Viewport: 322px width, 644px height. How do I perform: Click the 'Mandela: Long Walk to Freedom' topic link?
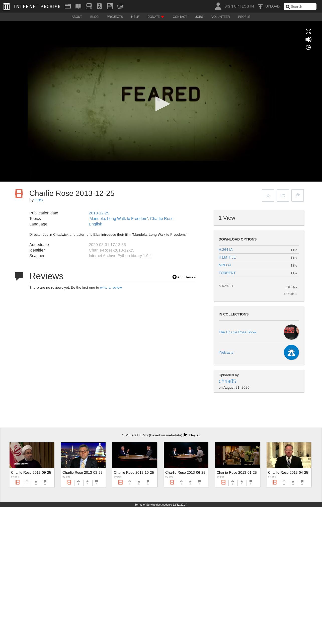tap(118, 218)
